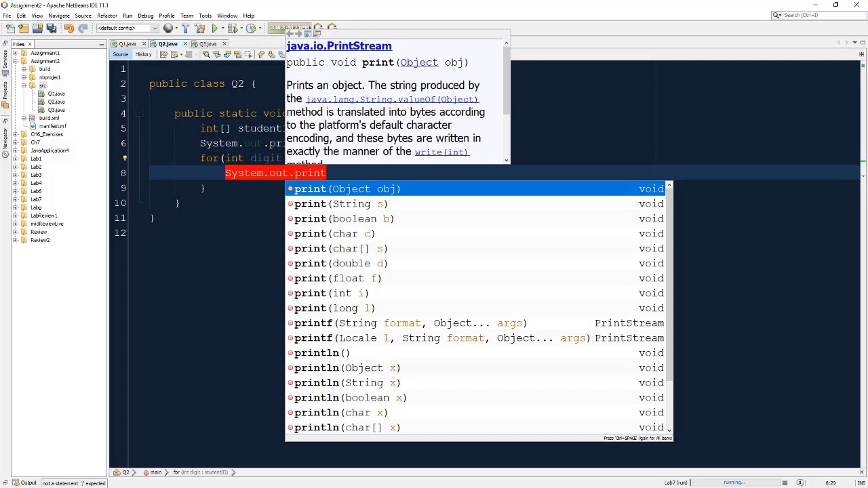The height and width of the screenshot is (488, 868).
Task: Click the Build Project hammer icon
Action: (185, 28)
